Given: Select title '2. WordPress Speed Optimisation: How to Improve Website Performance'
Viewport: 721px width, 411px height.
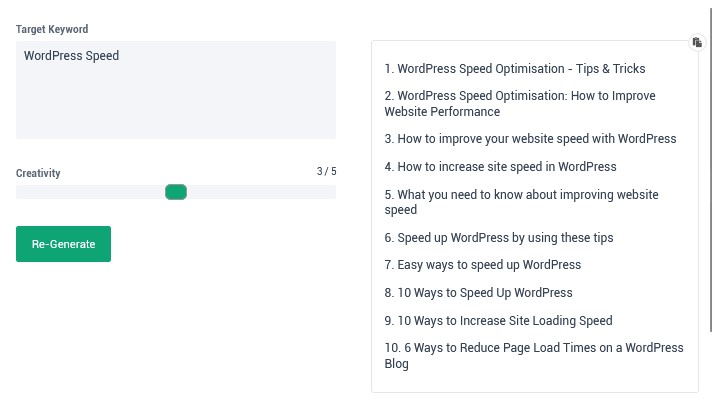Looking at the screenshot, I should tap(520, 104).
